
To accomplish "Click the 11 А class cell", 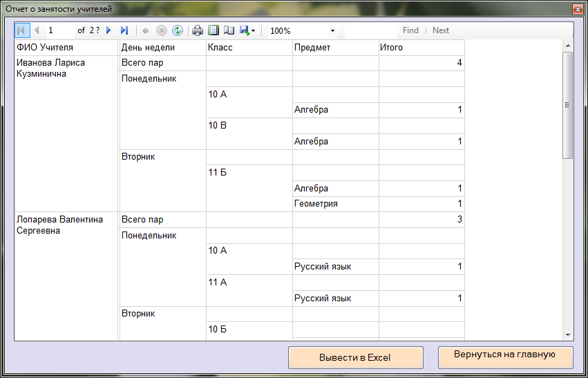I will pos(249,290).
